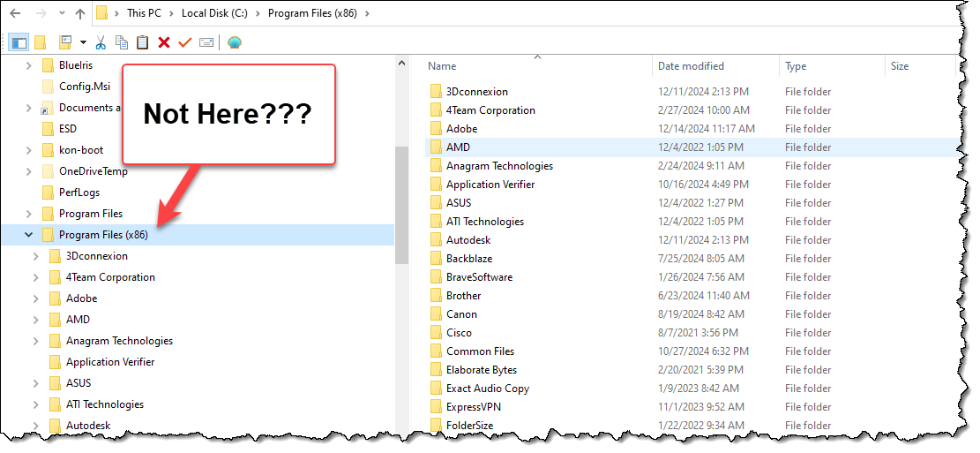This screenshot has height=453, width=980.
Task: Sort by Date modified column header
Action: (691, 65)
